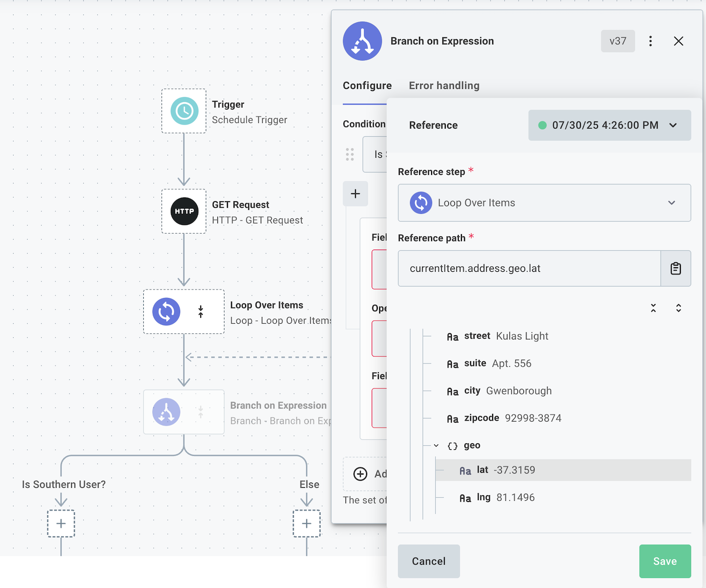Add step under Is Southern User branch
The width and height of the screenshot is (706, 588).
61,523
